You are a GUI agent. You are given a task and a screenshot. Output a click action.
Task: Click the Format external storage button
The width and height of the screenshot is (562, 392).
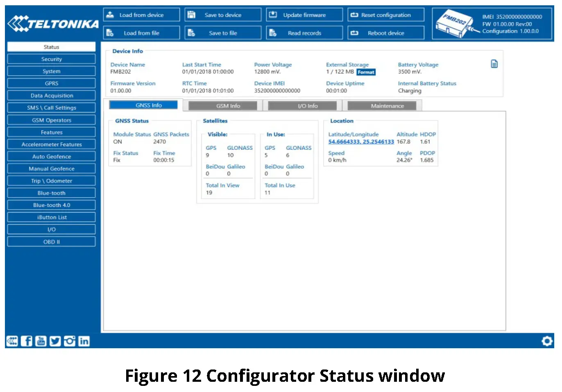tap(366, 72)
